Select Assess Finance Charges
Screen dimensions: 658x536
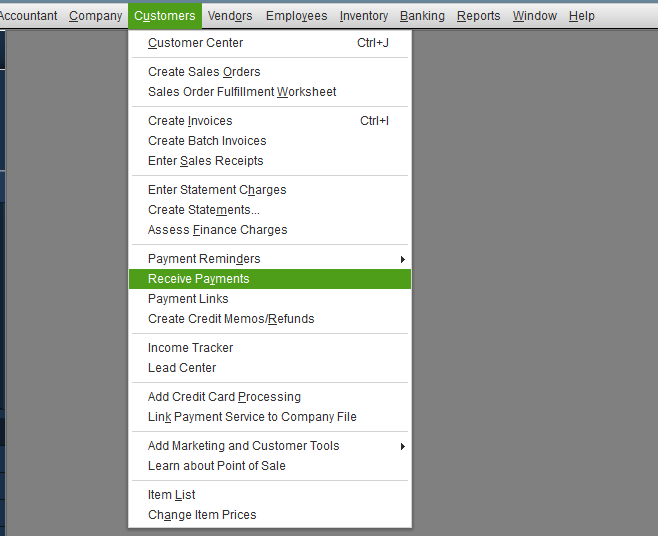217,230
